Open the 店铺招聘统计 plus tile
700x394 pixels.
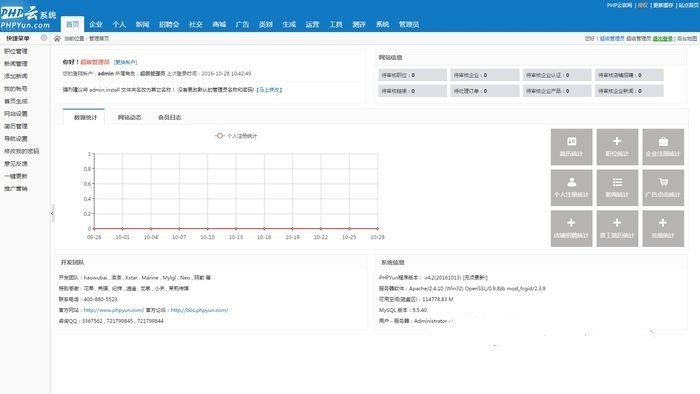click(x=571, y=229)
